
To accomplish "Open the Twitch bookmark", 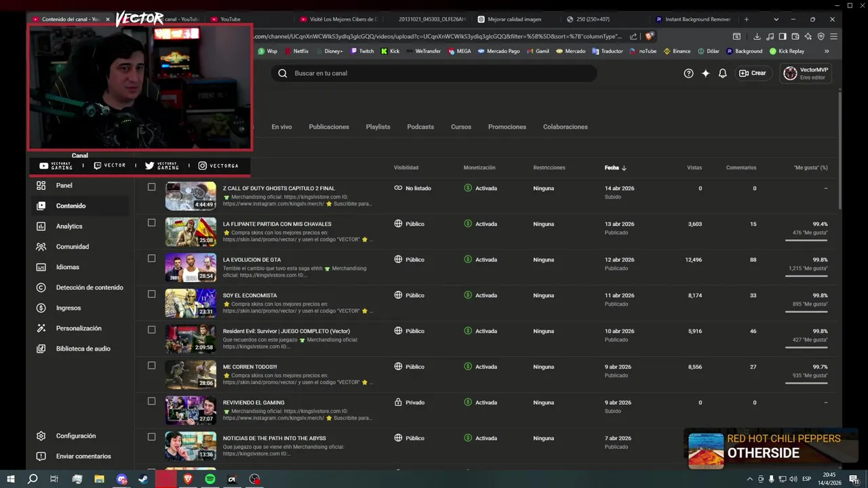I will pyautogui.click(x=362, y=51).
